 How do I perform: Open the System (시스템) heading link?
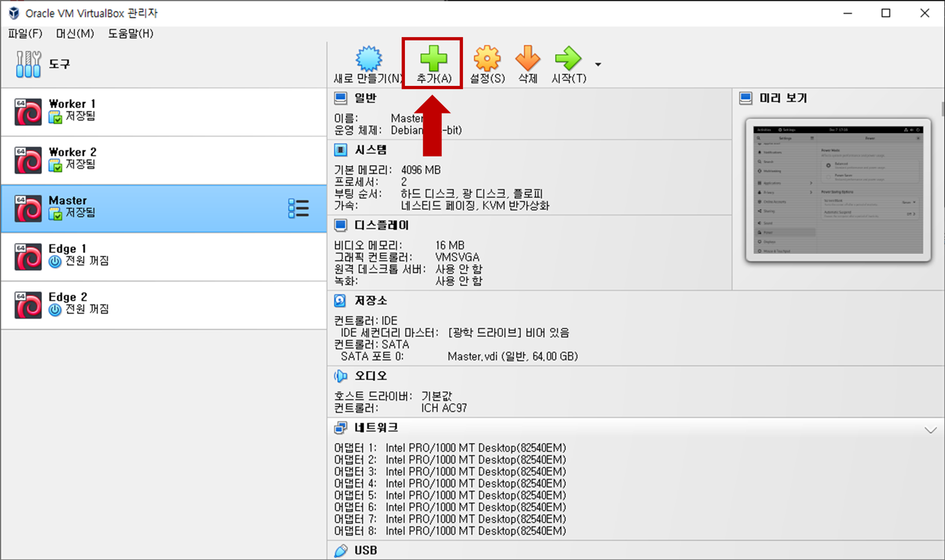(370, 150)
